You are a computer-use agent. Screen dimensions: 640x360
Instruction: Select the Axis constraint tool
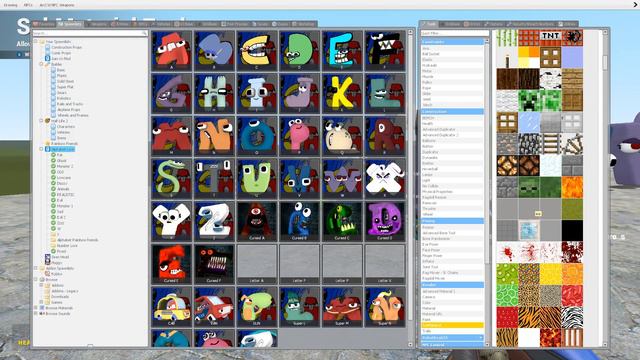pyautogui.click(x=452, y=48)
